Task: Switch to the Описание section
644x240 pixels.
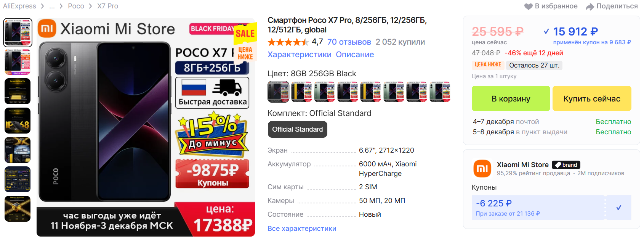Action: pos(355,55)
